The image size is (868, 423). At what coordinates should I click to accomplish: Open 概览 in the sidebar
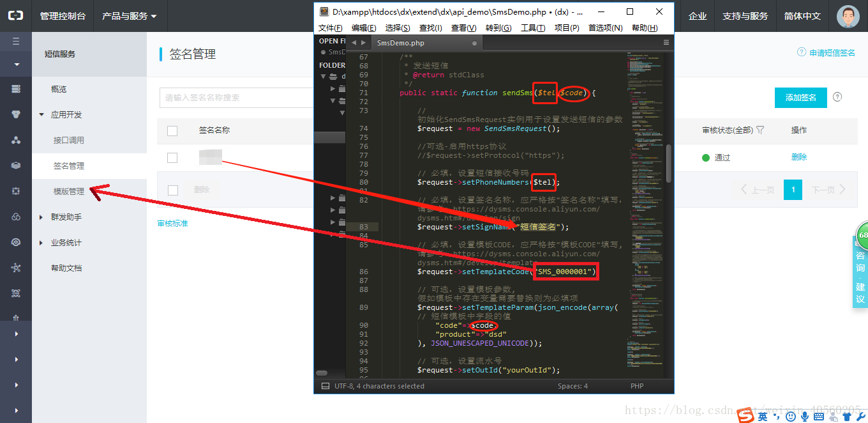[59, 89]
